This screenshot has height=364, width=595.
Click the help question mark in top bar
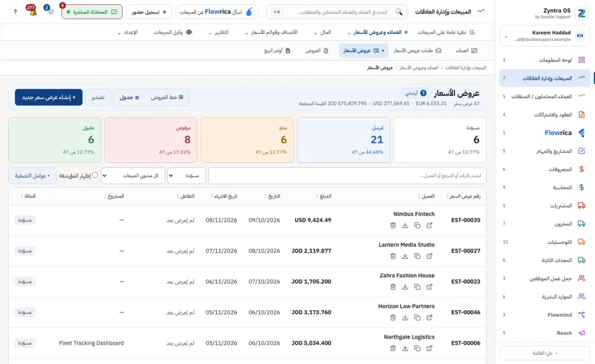coord(15,12)
